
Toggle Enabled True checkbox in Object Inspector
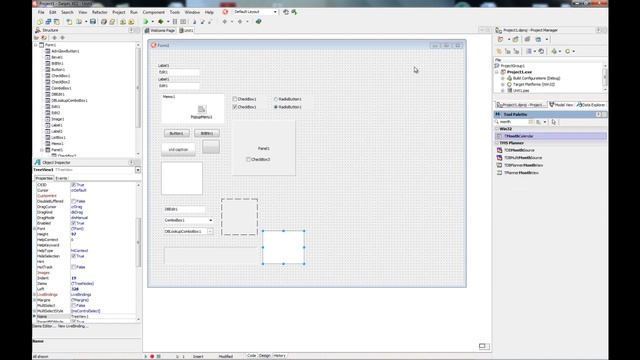(74, 223)
